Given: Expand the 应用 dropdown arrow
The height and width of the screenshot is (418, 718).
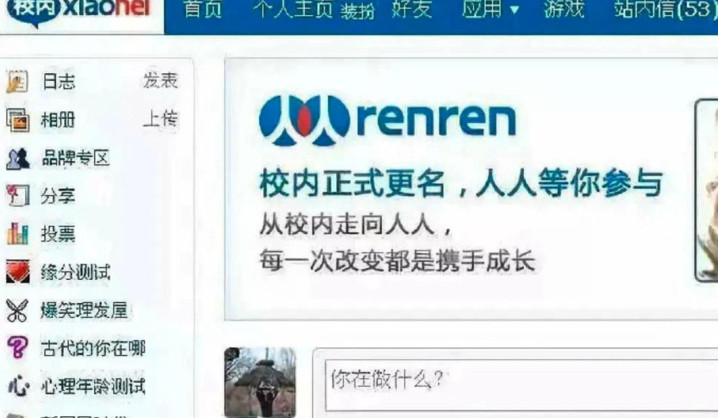Looking at the screenshot, I should [514, 9].
